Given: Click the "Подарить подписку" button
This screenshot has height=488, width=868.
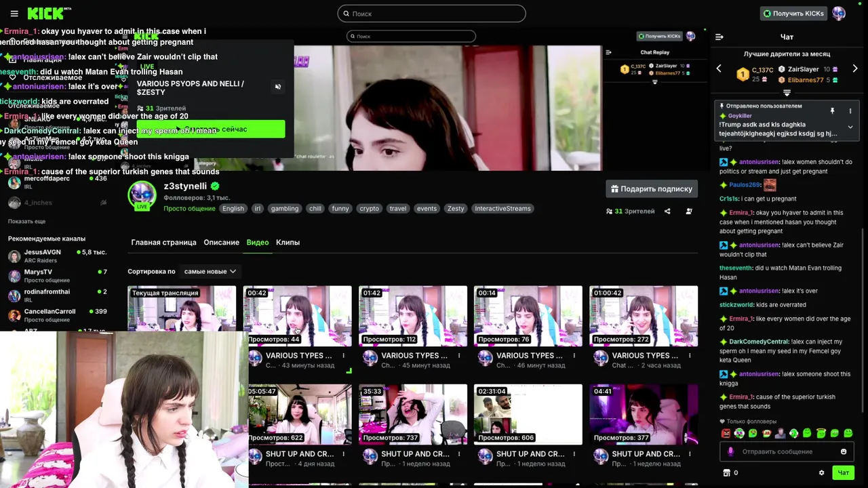Looking at the screenshot, I should 651,188.
